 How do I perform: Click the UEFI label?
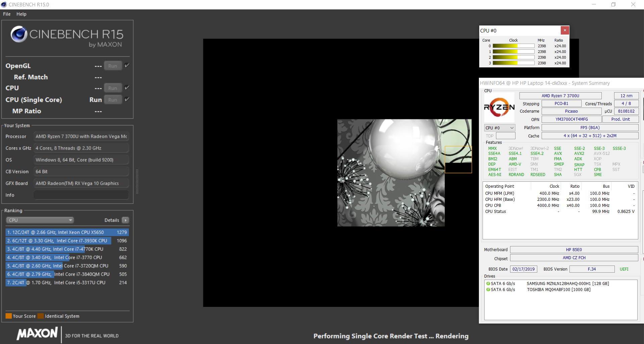click(624, 269)
